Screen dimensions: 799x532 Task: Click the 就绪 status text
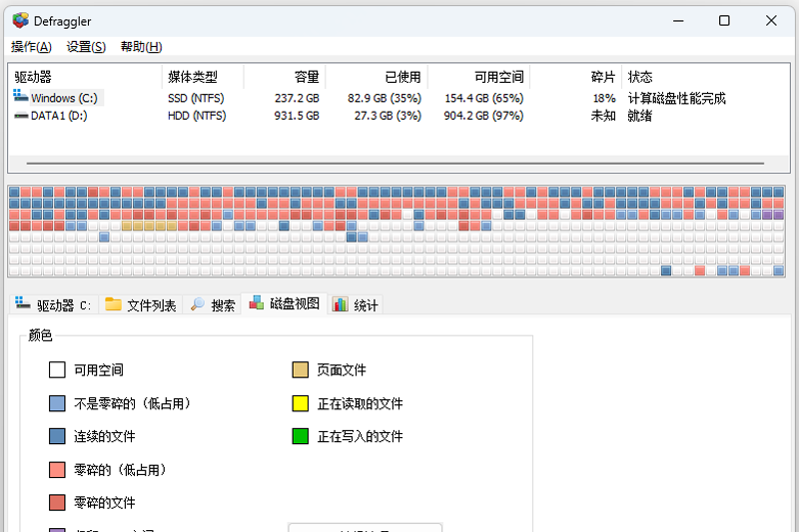pyautogui.click(x=639, y=116)
